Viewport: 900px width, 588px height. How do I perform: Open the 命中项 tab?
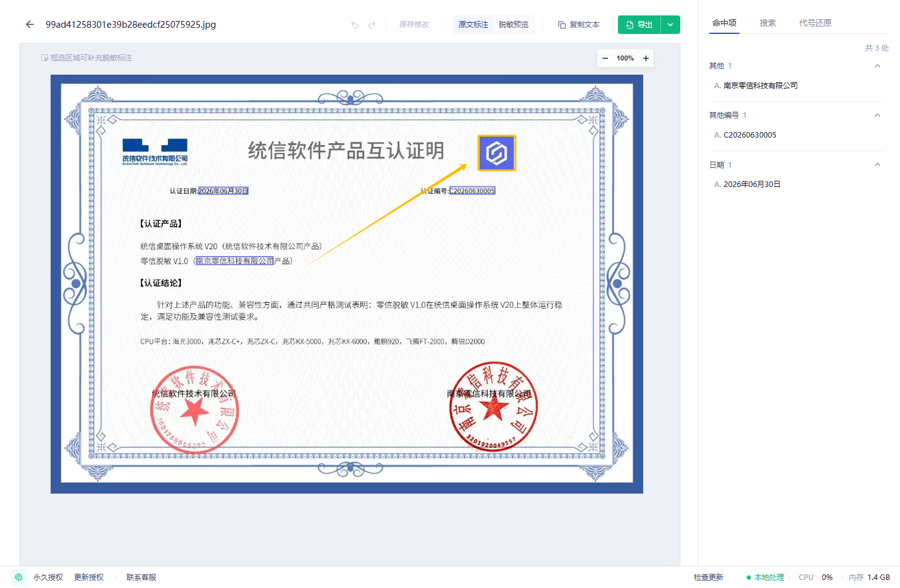[x=724, y=23]
